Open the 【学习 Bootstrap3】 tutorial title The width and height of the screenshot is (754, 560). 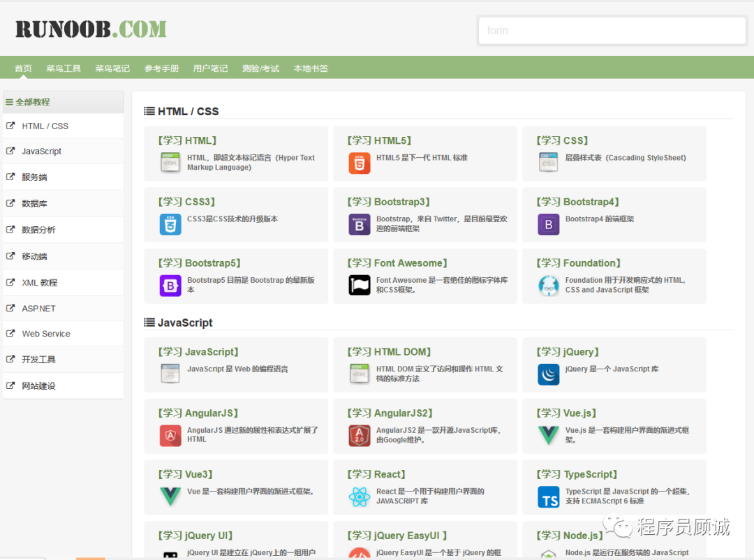pos(389,202)
